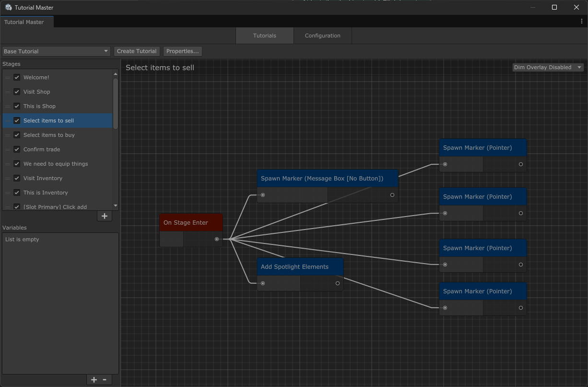Select the Select items to buy stage
Image resolution: width=588 pixels, height=387 pixels.
[58, 135]
